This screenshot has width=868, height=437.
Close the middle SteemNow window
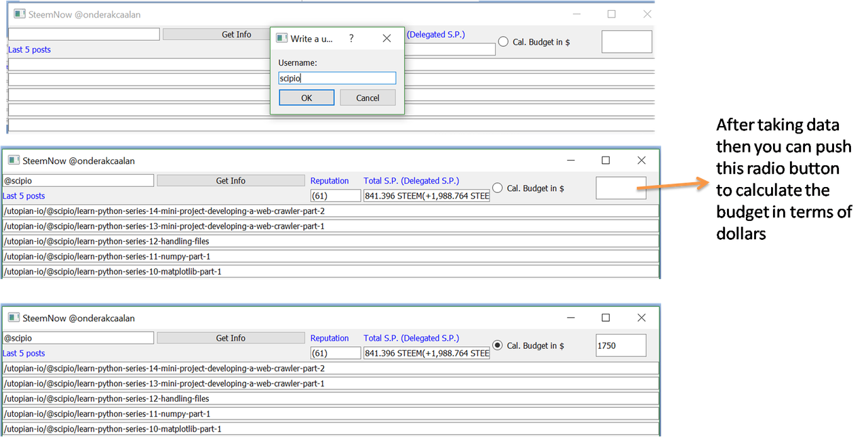tap(642, 161)
